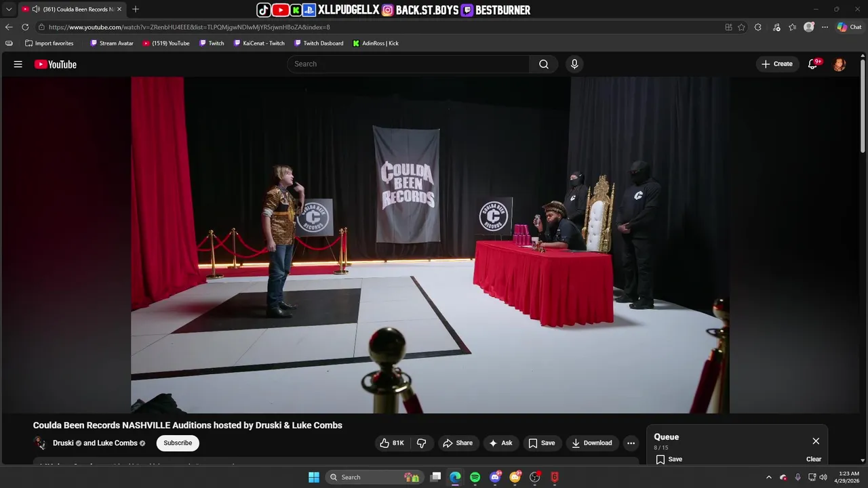The width and height of the screenshot is (868, 488).
Task: Open Spotify from the taskbar
Action: click(x=475, y=477)
